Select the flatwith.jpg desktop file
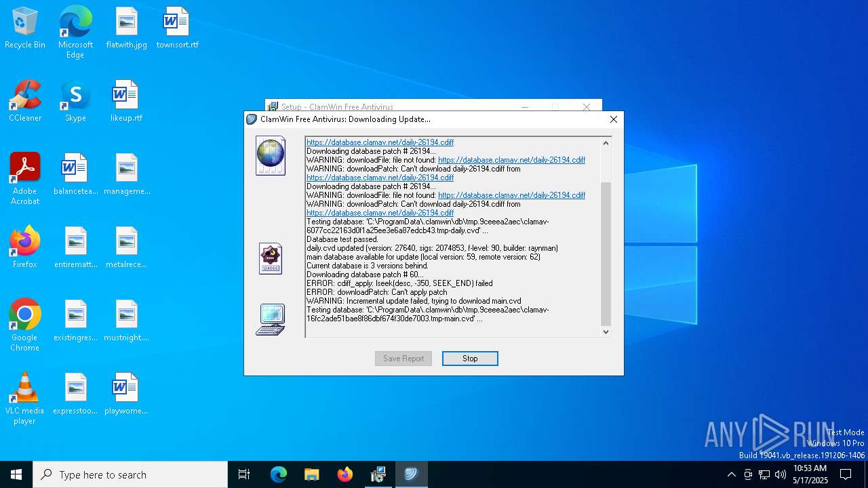868x488 pixels. pos(126,28)
